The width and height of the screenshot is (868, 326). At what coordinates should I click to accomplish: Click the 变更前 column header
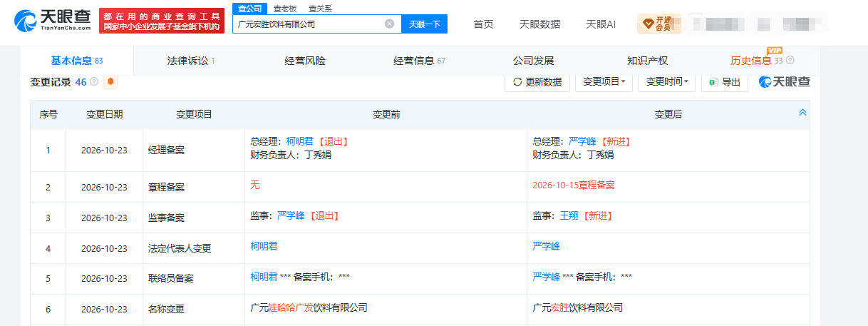pyautogui.click(x=386, y=114)
